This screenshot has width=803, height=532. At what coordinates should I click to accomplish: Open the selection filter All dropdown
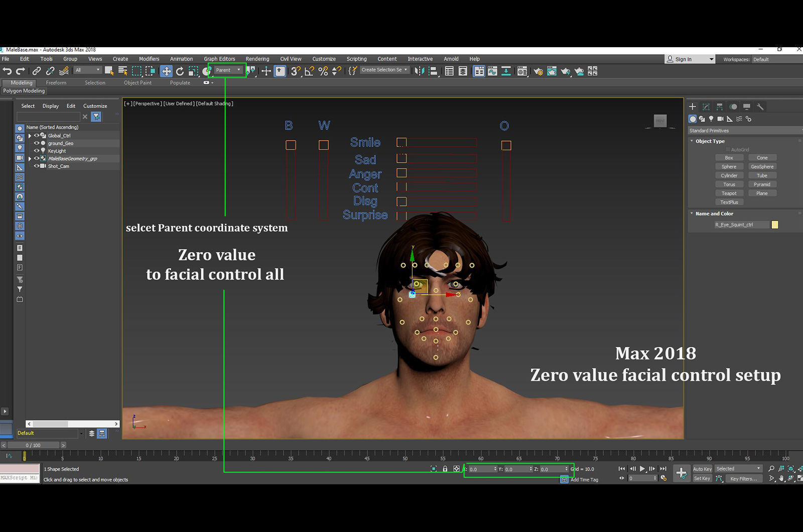tap(88, 70)
